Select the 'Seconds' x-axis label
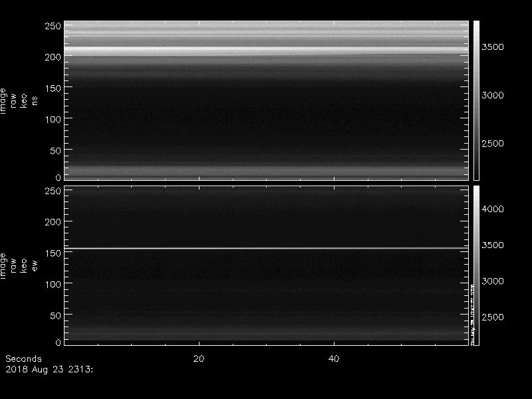 23,358
